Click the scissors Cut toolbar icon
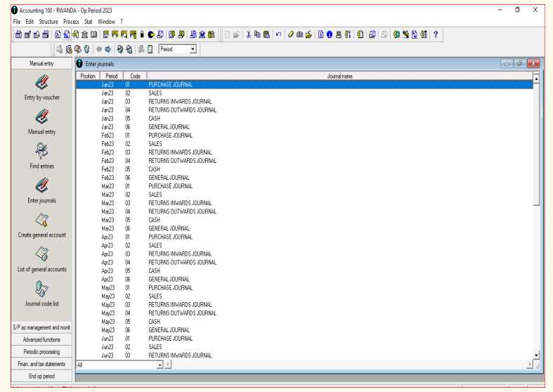 pyautogui.click(x=248, y=34)
